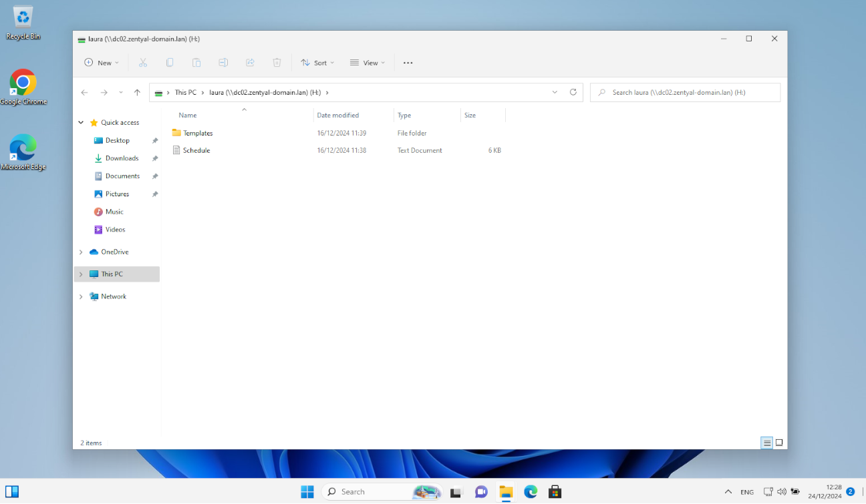This screenshot has height=504, width=866.
Task: Open Share via the toolbar share icon
Action: click(x=250, y=62)
